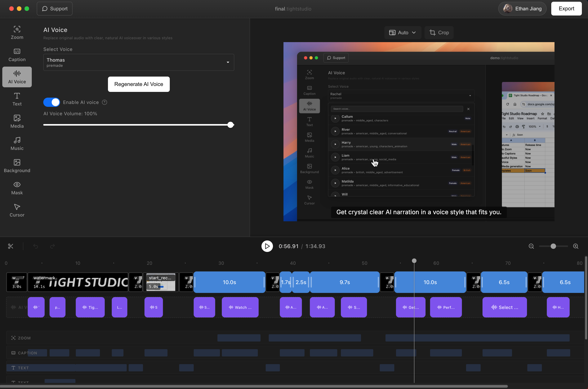Open the Mask panel in sidebar
Viewport: 588px width, 389px height.
pos(17,188)
